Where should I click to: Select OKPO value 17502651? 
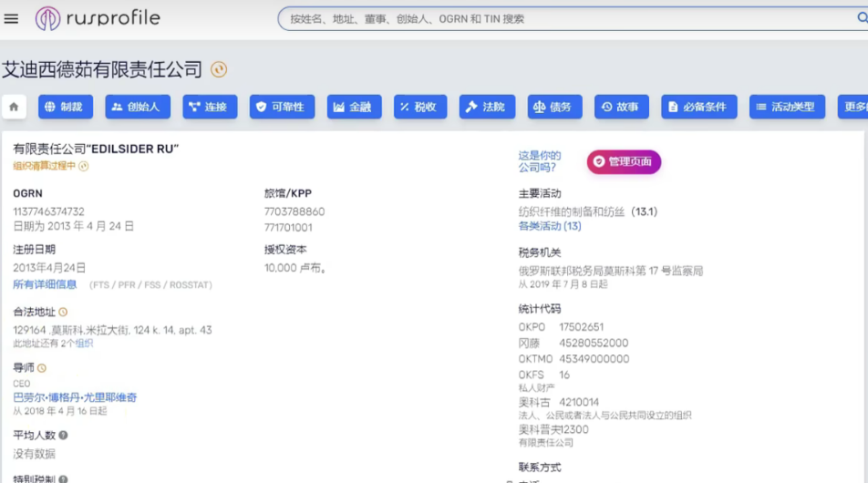coord(582,327)
